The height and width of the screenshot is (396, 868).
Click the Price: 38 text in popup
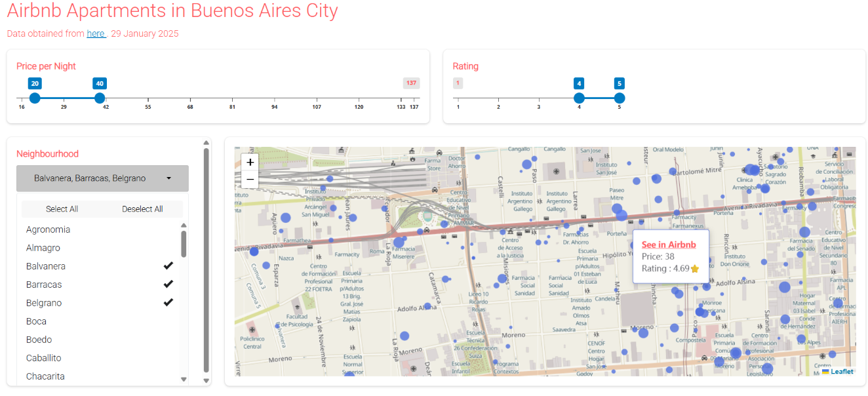click(x=658, y=256)
